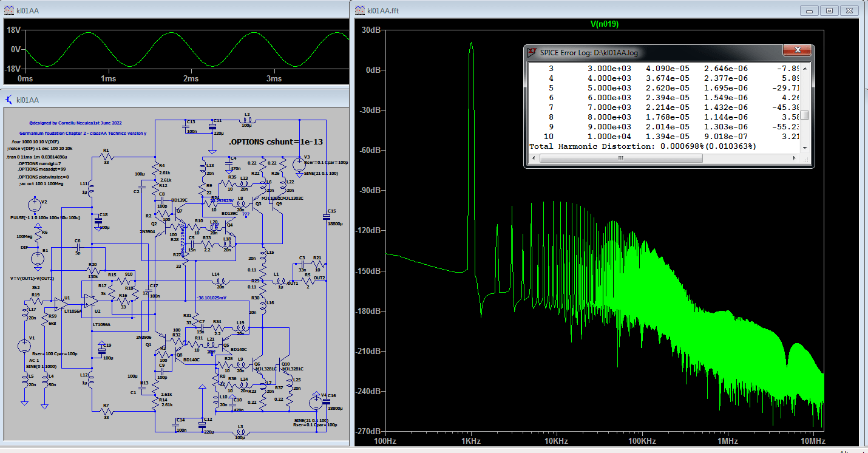Click the L14 20n inductor
The width and height of the screenshot is (868, 453).
pyautogui.click(x=220, y=281)
